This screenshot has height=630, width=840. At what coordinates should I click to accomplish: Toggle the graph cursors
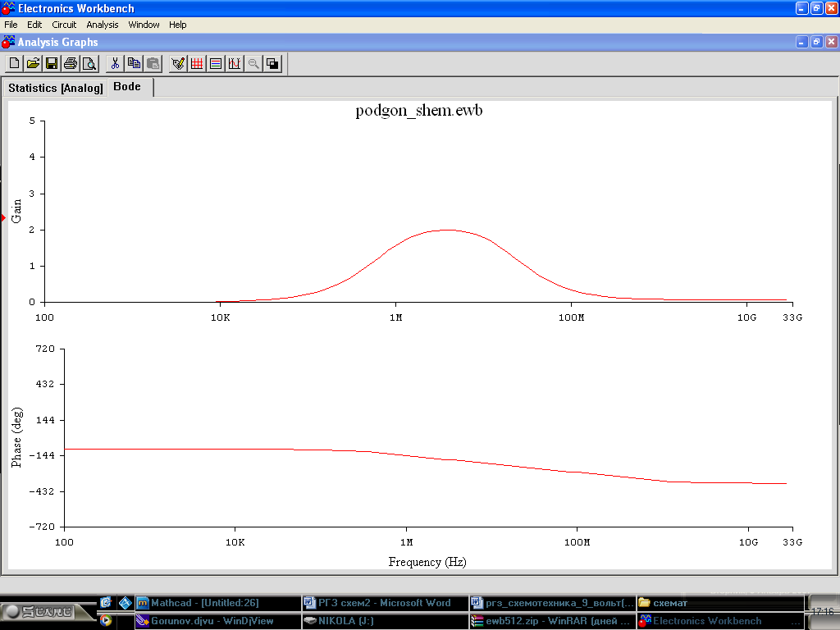pyautogui.click(x=235, y=64)
